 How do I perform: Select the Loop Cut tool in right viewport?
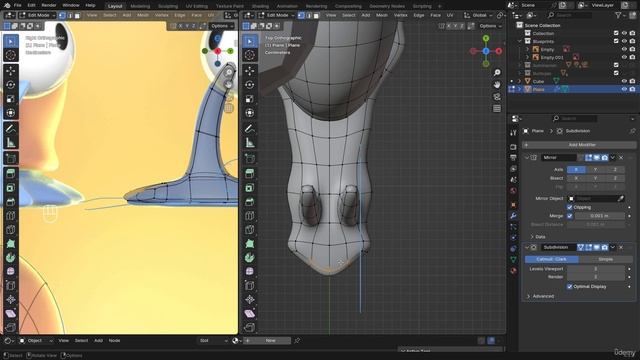click(x=250, y=216)
